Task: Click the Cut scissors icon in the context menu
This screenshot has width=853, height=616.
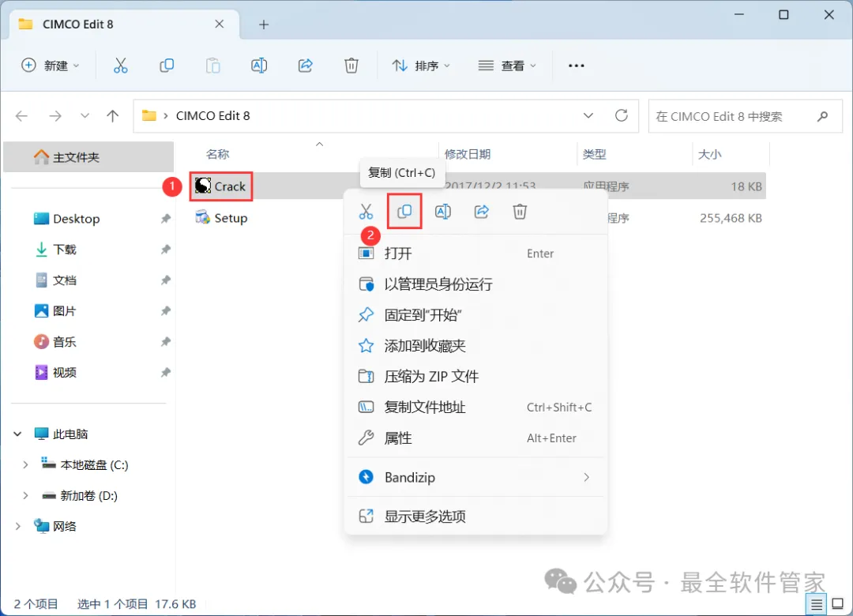Action: click(x=366, y=212)
